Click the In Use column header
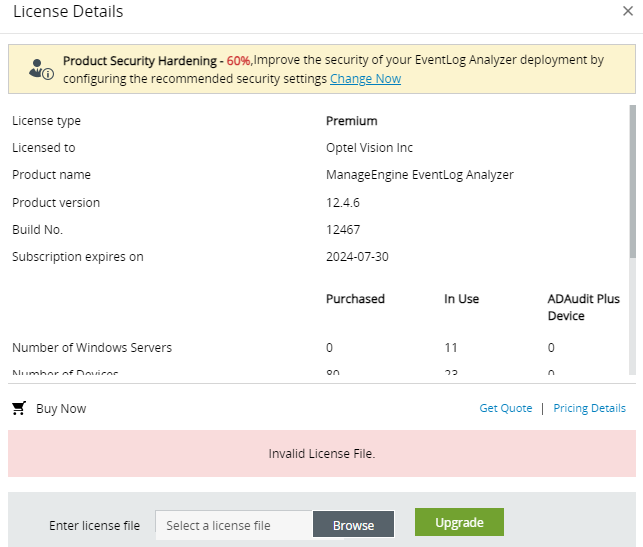Screen dimensions: 643x547 pos(461,299)
